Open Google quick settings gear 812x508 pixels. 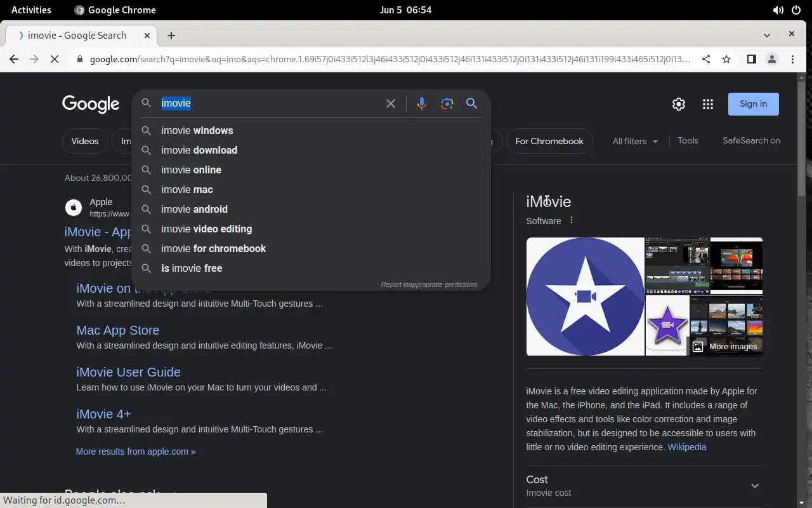[x=679, y=104]
